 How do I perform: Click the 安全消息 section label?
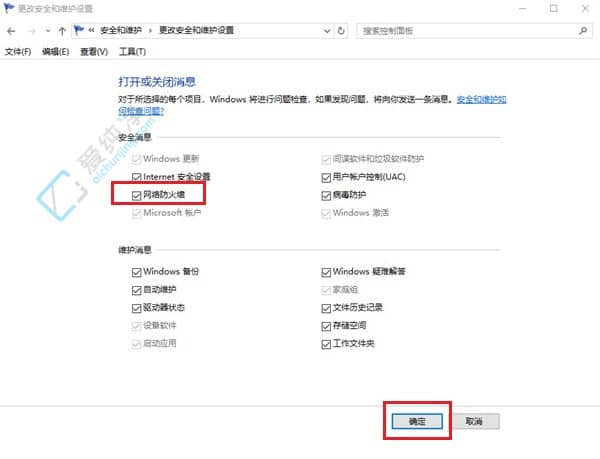[135, 137]
